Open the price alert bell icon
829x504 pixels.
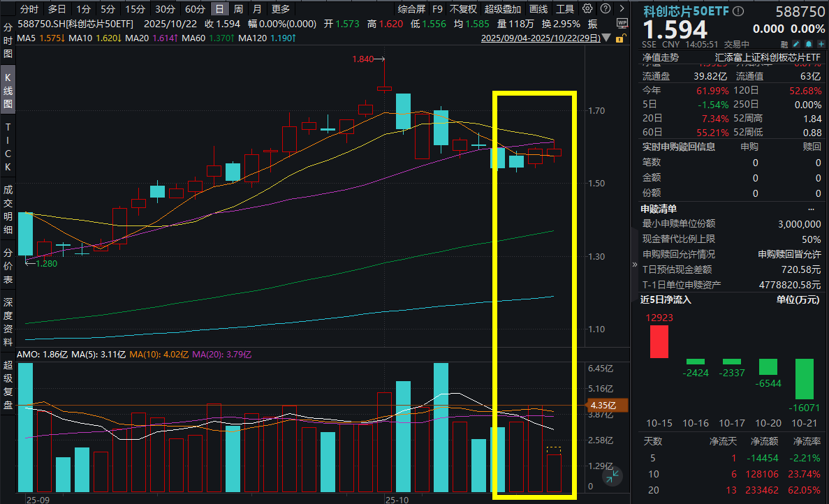pyautogui.click(x=808, y=43)
